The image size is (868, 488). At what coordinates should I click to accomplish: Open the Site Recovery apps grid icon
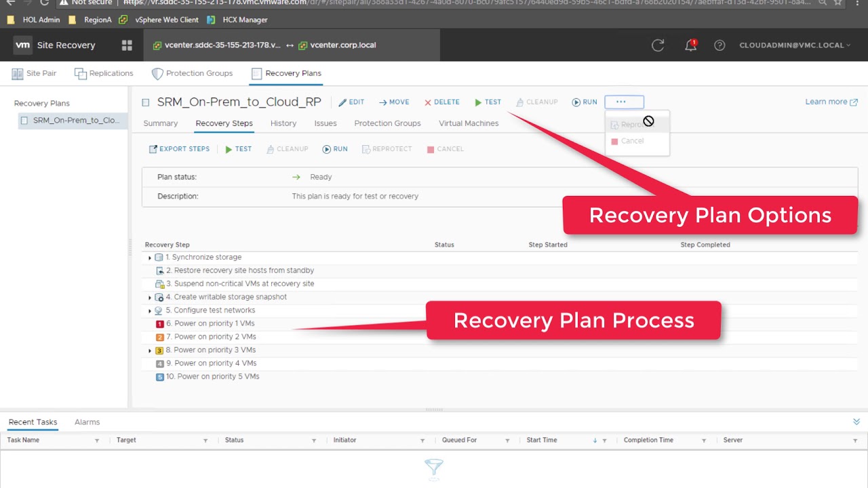[x=127, y=45]
